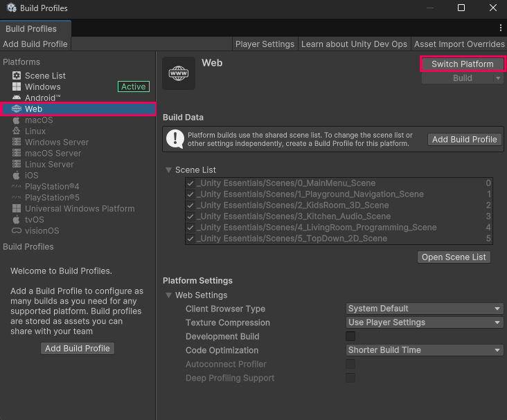The height and width of the screenshot is (420, 507).
Task: Open the three-dot window options menu
Action: pyautogui.click(x=500, y=28)
